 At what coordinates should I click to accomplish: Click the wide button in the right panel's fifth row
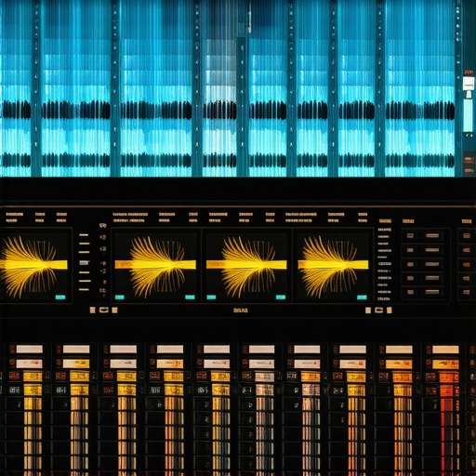point(432,292)
